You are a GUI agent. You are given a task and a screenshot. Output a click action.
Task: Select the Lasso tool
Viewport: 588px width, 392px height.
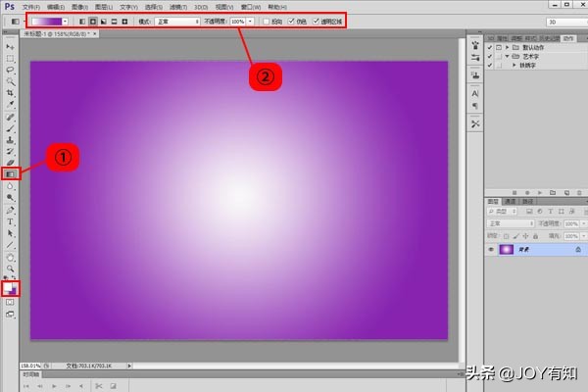click(10, 71)
